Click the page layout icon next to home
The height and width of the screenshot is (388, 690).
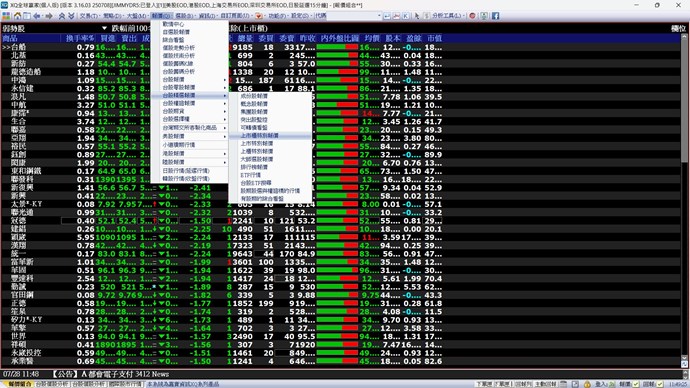[x=27, y=16]
